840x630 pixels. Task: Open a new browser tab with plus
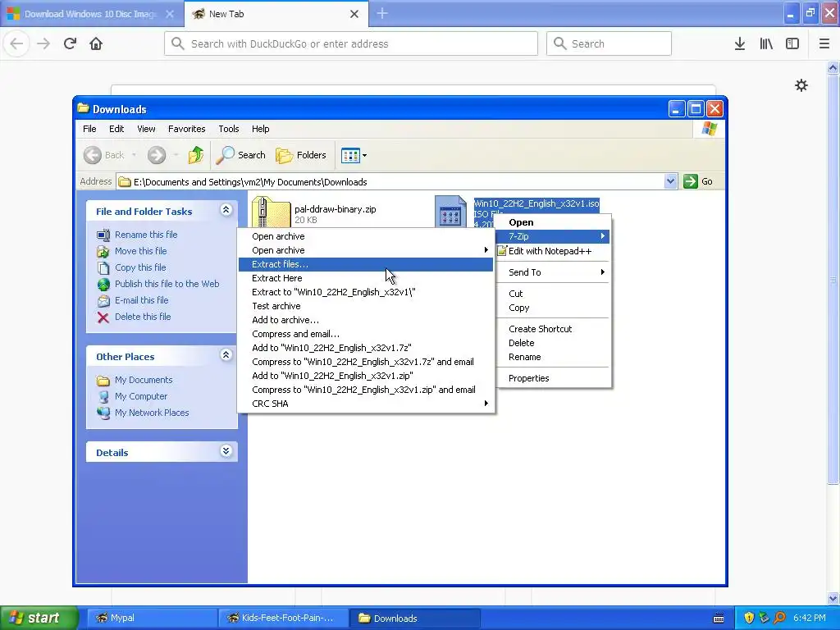click(x=382, y=14)
